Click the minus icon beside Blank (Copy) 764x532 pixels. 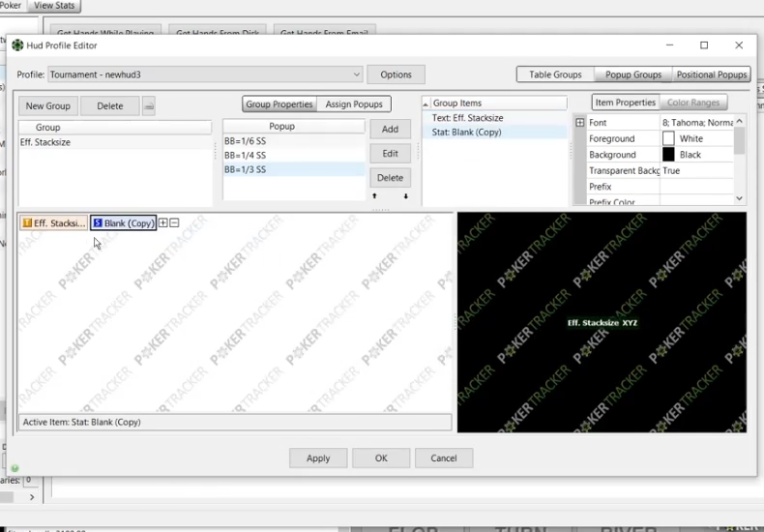click(174, 222)
